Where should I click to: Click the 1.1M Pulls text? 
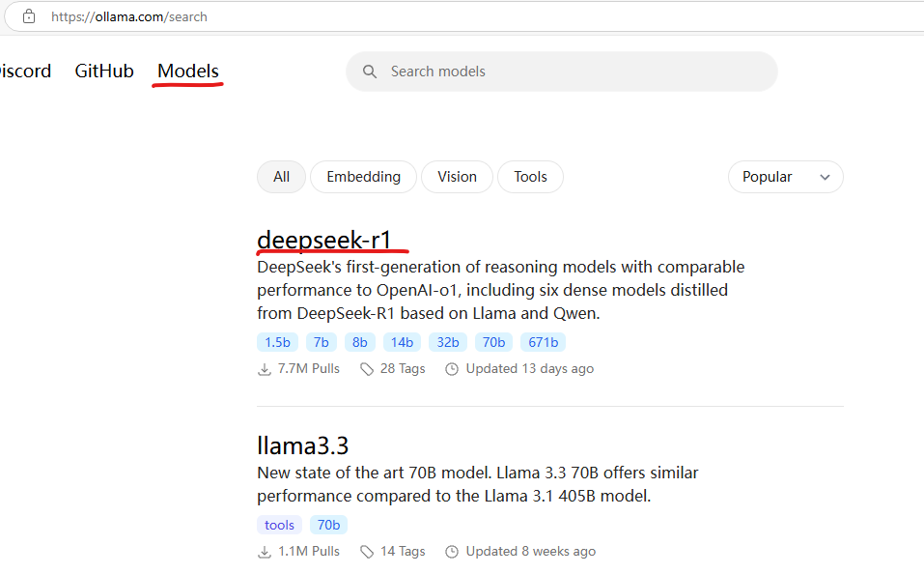tap(309, 552)
